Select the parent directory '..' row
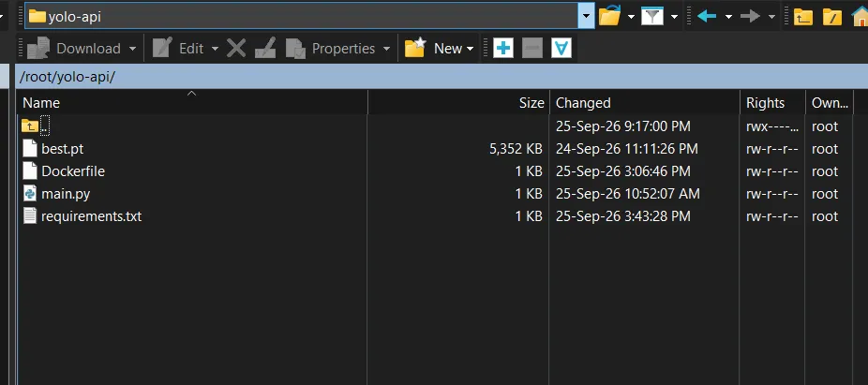 [x=435, y=126]
